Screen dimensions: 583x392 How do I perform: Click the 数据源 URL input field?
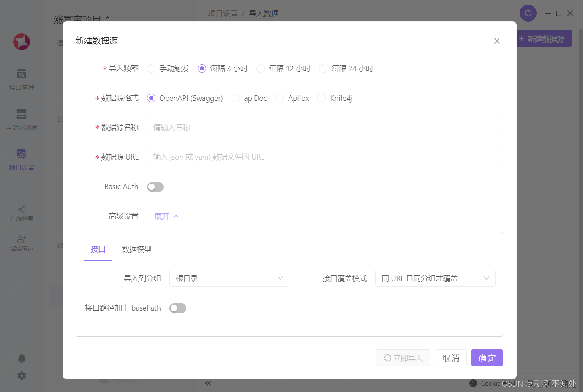(324, 157)
